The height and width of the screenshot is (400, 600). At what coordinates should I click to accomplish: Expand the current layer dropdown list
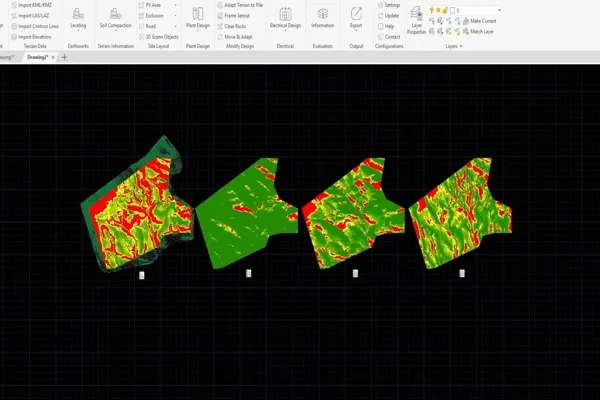(x=499, y=10)
